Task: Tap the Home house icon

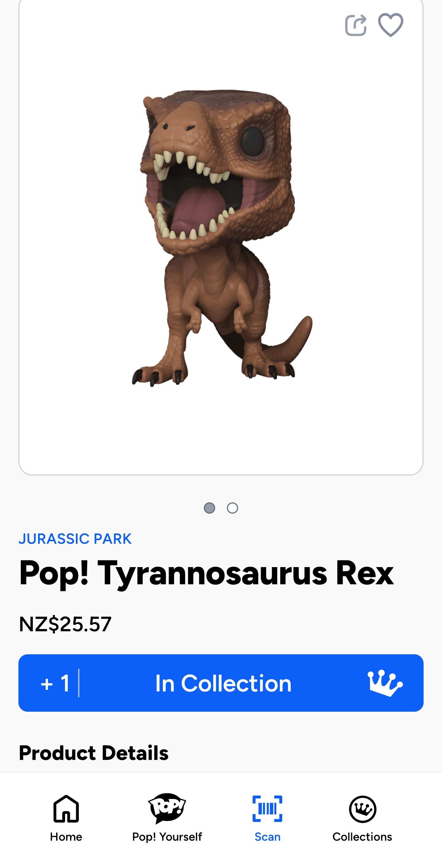Action: [x=66, y=809]
